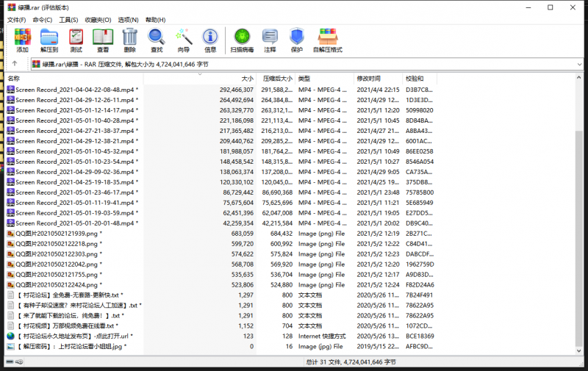Click the 保护 (Protect) shield icon

pos(296,39)
